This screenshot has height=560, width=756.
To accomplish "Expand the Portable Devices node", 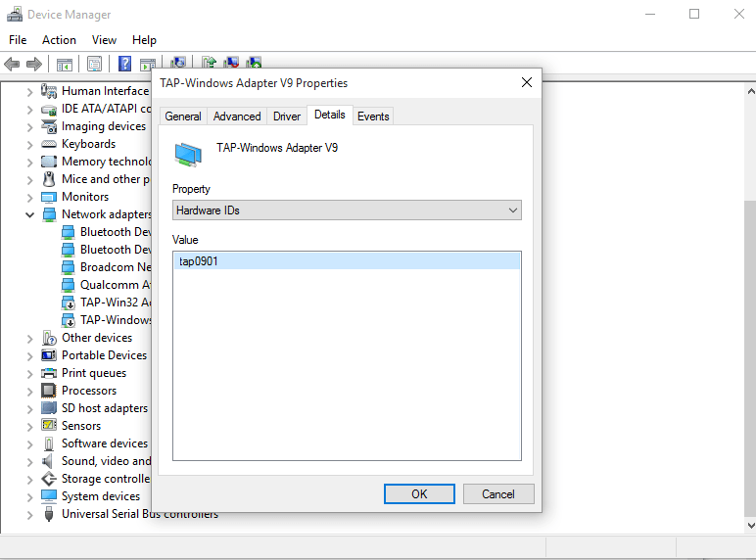I will (x=30, y=356).
